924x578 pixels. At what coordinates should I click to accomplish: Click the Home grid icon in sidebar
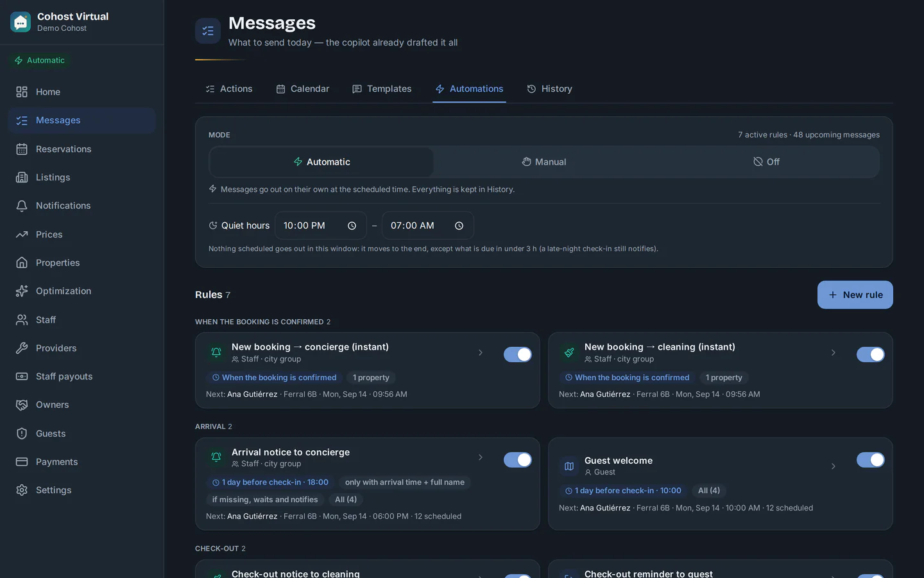(22, 92)
